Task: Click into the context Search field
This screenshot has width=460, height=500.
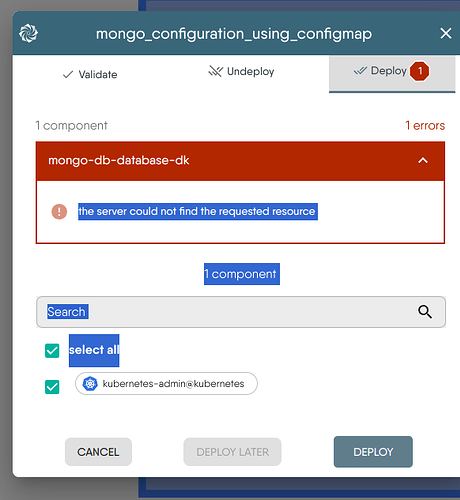Action: coord(241,312)
